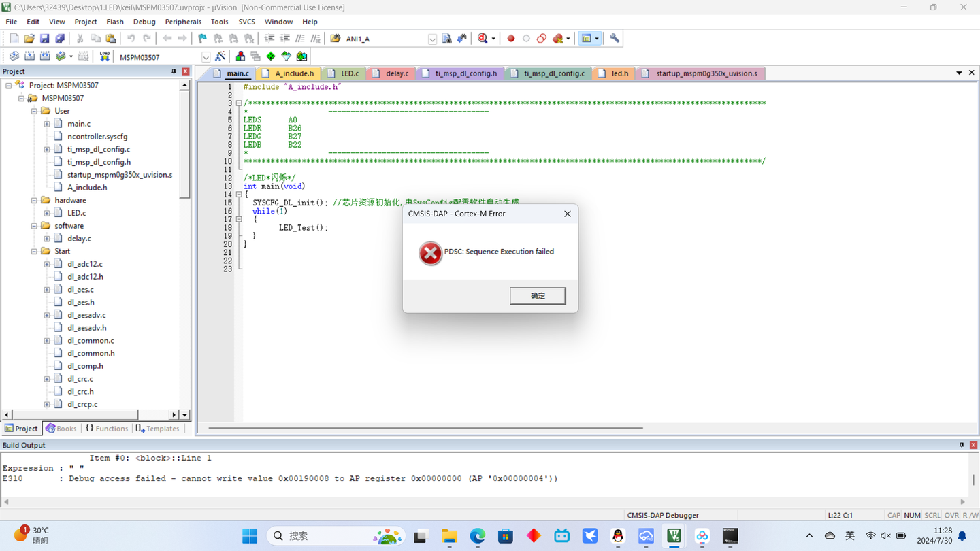
Task: Click the Download to flash icon
Action: point(104,57)
